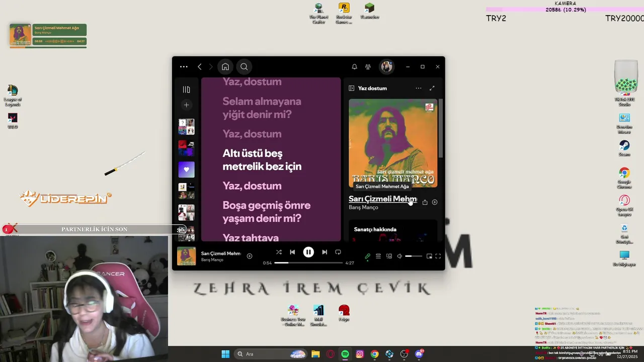Open Sarı Çizmeli Mehmet Ağa title link
Image resolution: width=644 pixels, height=362 pixels.
click(382, 199)
